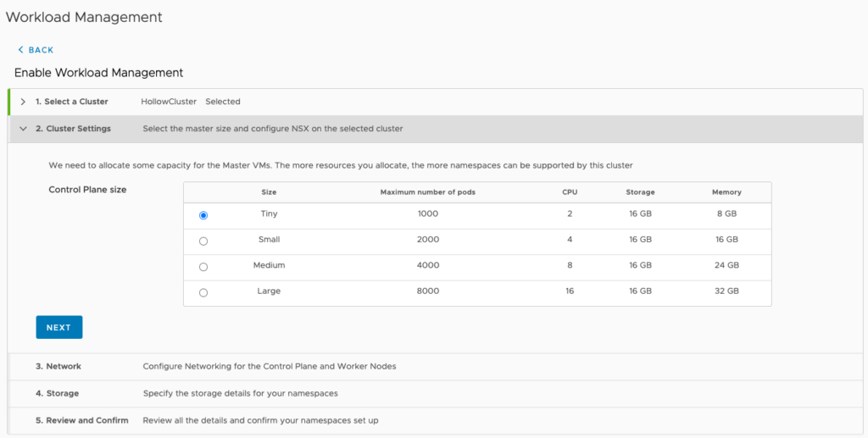Click the Maximum number of pods header
The image size is (868, 438).
coord(428,192)
